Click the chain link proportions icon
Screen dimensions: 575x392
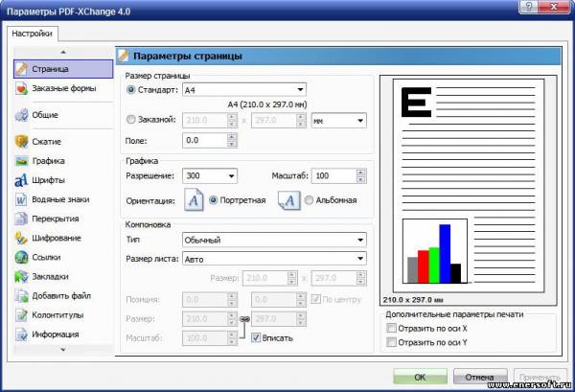point(244,319)
